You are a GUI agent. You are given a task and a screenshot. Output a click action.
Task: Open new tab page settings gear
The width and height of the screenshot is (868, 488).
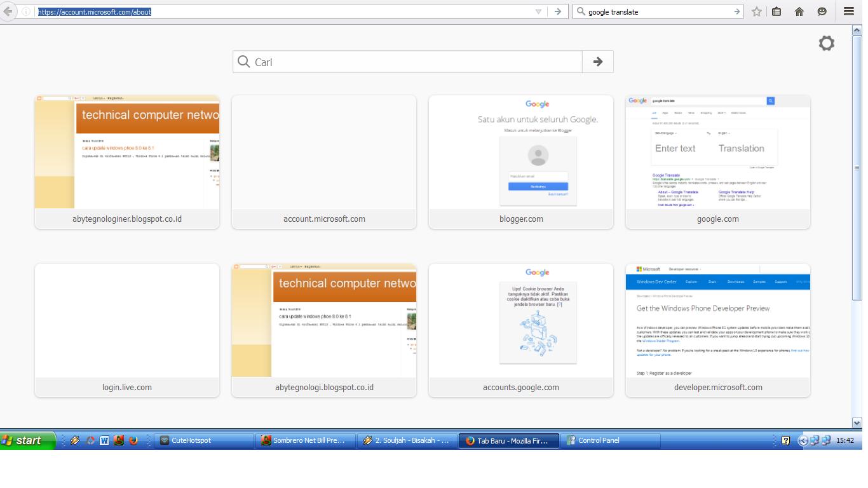pos(826,43)
